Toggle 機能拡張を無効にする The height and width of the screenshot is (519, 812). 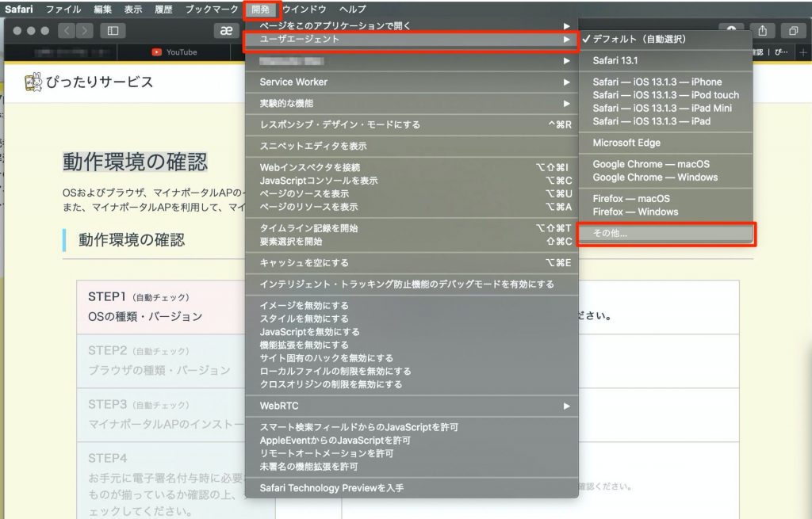[x=412, y=345]
